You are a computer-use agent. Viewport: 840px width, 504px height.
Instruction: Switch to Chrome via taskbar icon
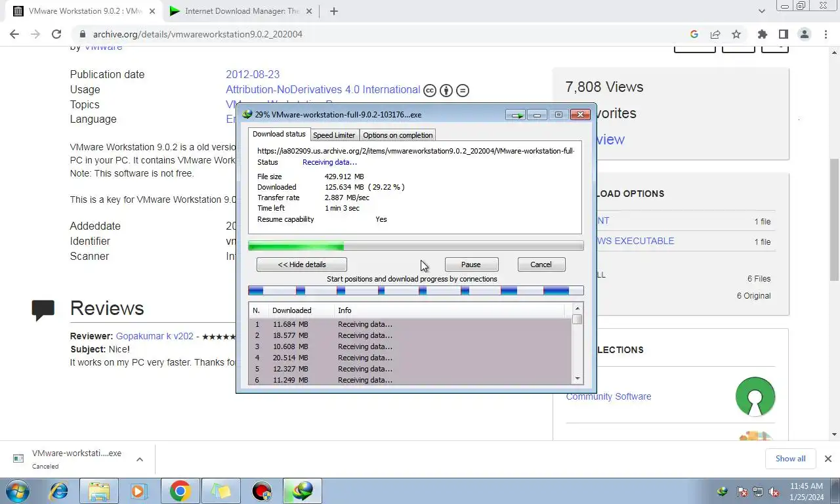point(180,491)
